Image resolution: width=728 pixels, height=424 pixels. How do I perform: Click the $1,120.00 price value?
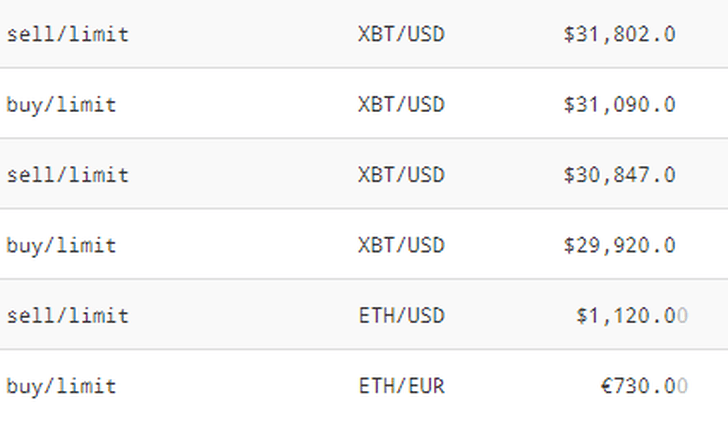coord(632,316)
